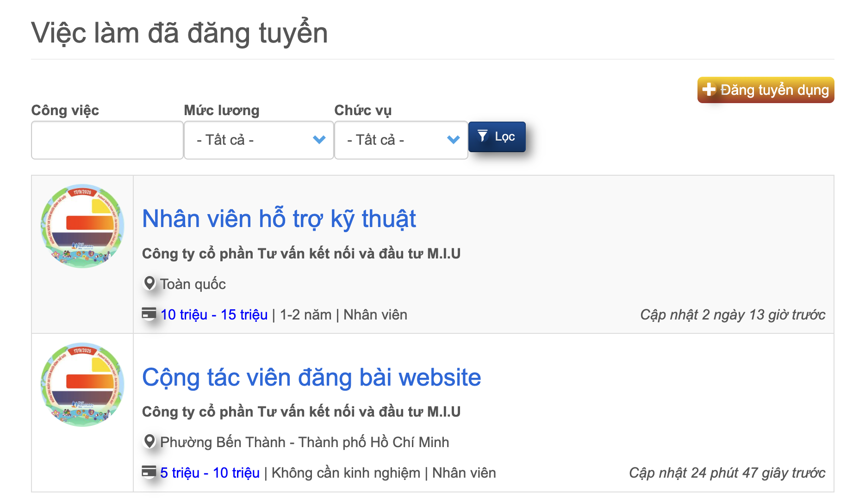Click the 5 triệu - 10 triệu salary link
Viewport: 859px width, 504px height.
click(210, 473)
